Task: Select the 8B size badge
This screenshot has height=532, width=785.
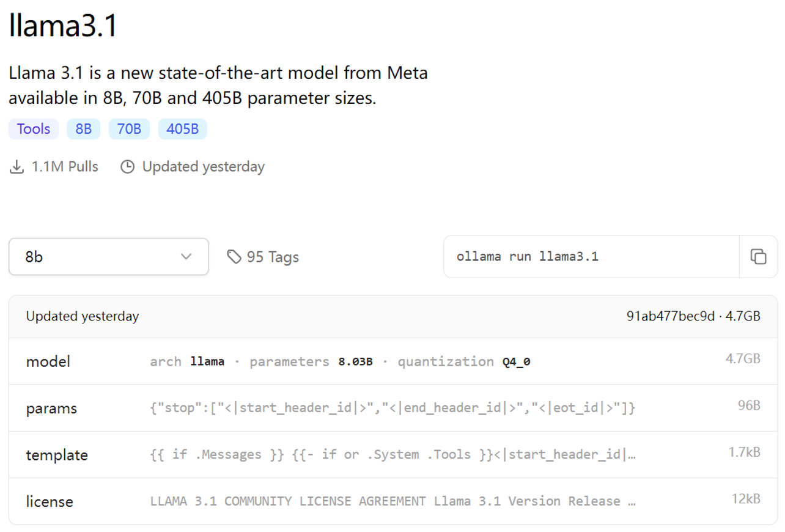Action: click(x=83, y=129)
